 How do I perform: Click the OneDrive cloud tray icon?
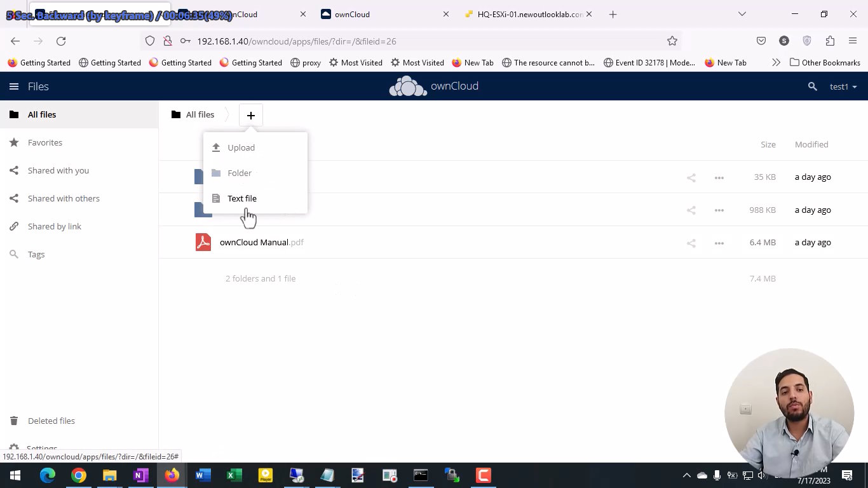[702, 475]
